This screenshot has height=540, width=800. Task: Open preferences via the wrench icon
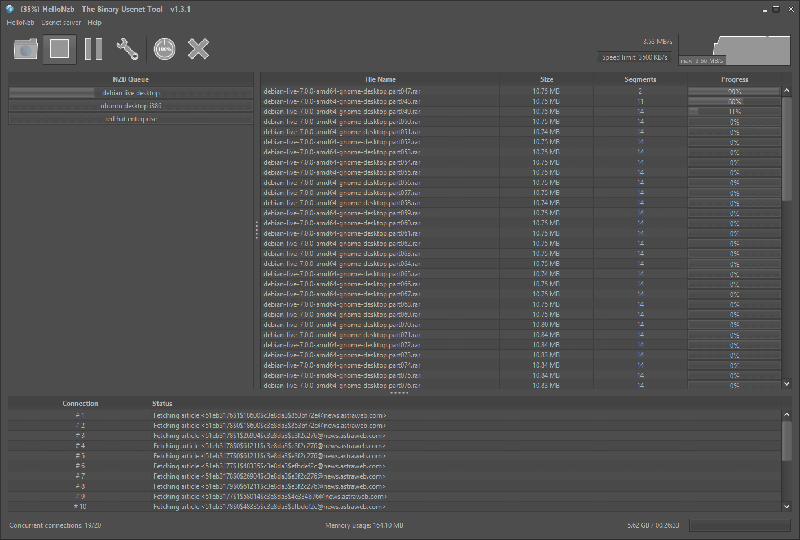click(x=127, y=49)
